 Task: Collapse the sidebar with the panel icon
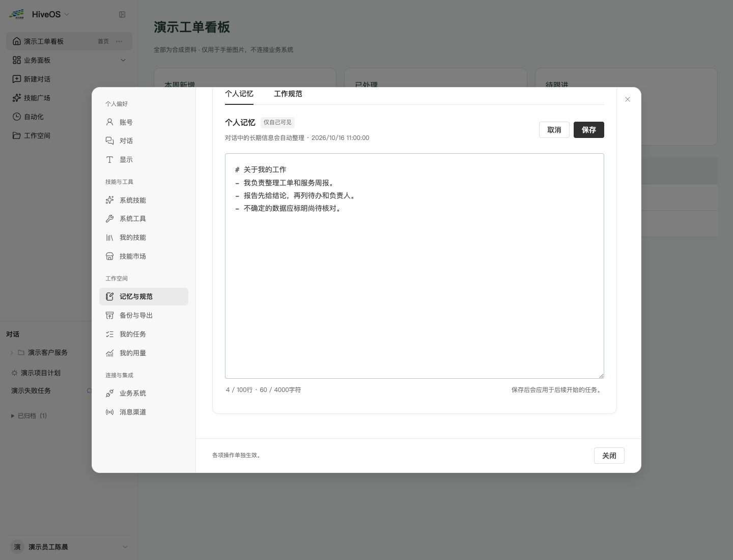tap(122, 15)
